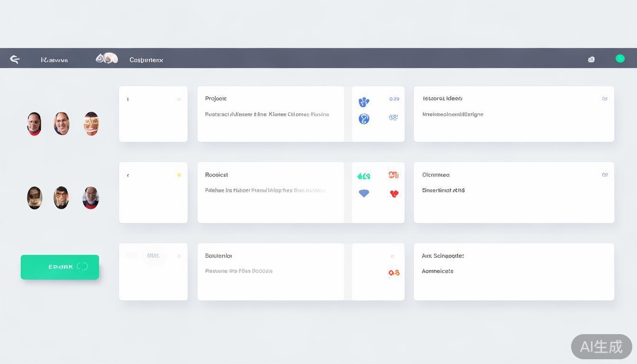Image resolution: width=637 pixels, height=364 pixels.
Task: Click the orange icon in the third row card
Action: [x=394, y=273]
